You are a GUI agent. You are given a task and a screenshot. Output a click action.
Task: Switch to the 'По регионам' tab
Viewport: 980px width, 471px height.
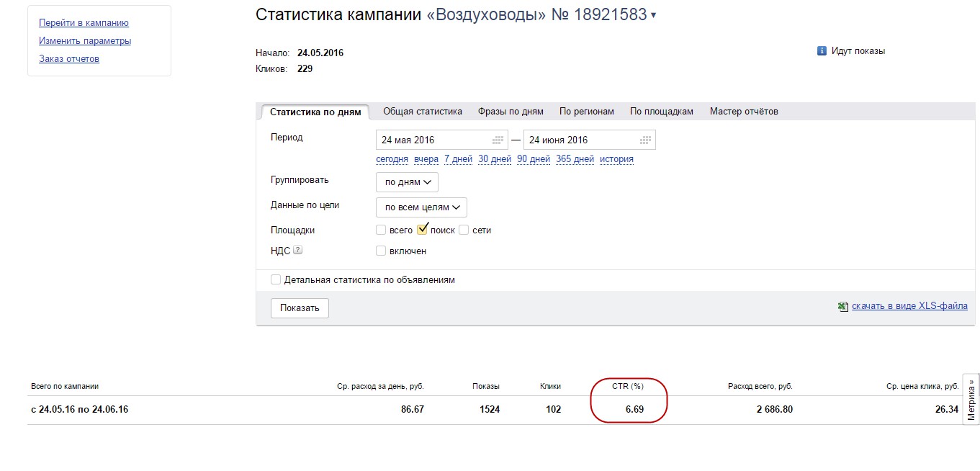pyautogui.click(x=587, y=112)
